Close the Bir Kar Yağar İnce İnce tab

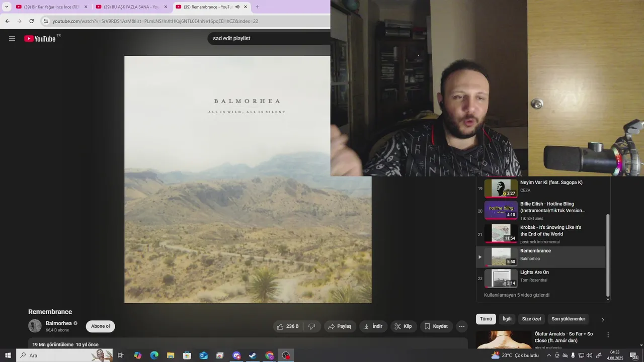pyautogui.click(x=86, y=7)
